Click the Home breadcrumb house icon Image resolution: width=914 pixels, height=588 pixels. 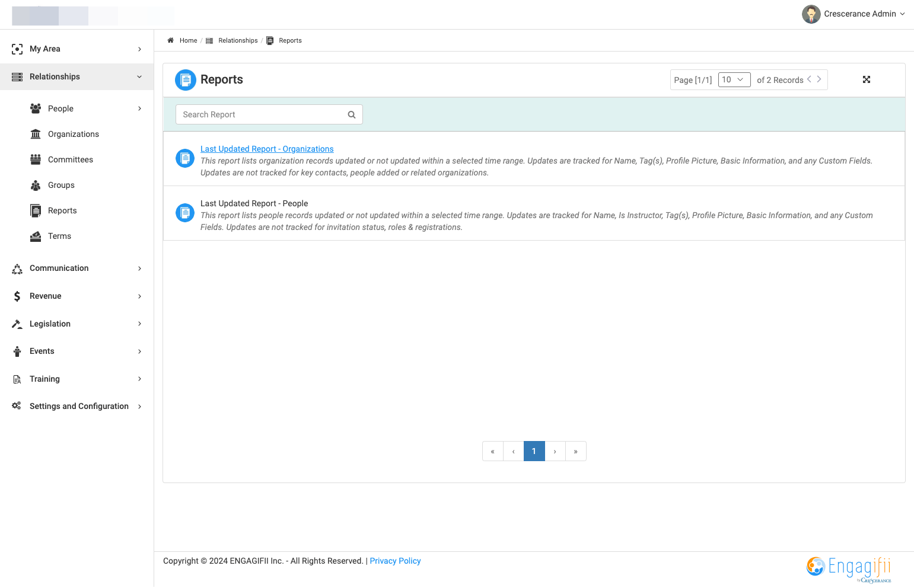coord(170,40)
